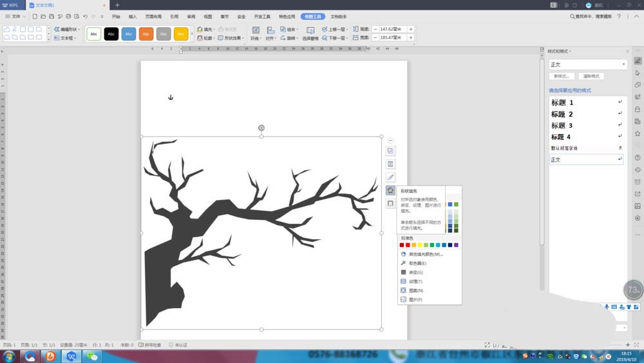Click the 清除格式 button
The width and height of the screenshot is (644, 363).
pyautogui.click(x=591, y=76)
